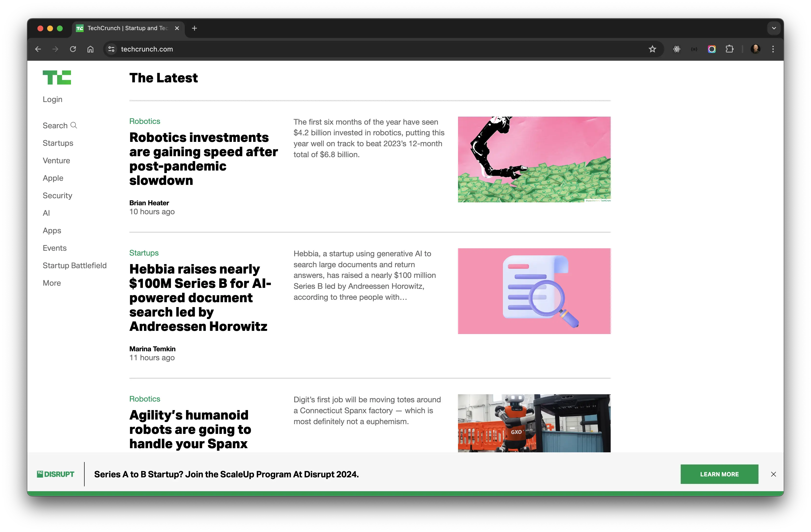Open a new tab with the plus button
The width and height of the screenshot is (811, 532).
tap(194, 28)
